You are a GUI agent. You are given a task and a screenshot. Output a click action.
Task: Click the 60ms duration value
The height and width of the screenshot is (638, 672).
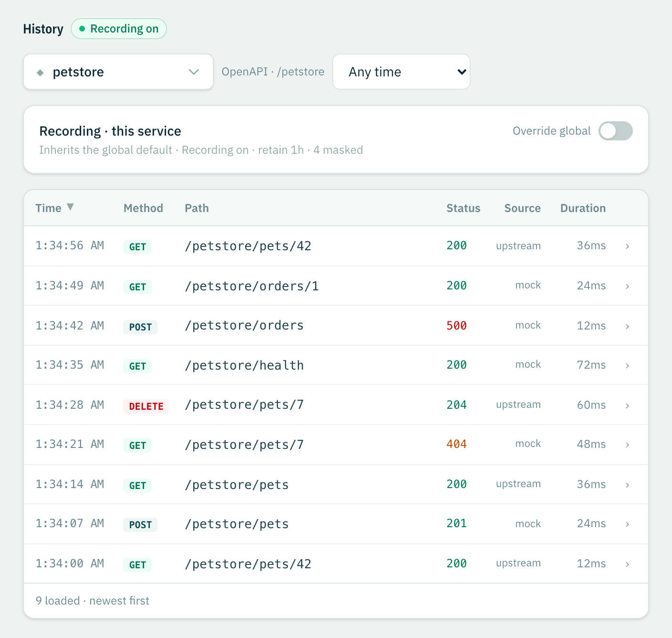click(591, 405)
